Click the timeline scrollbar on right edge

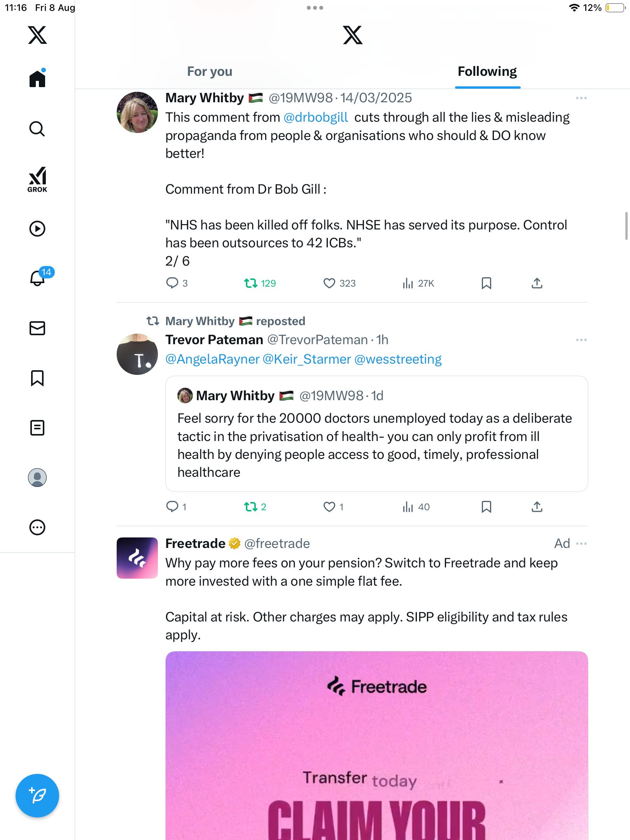coord(626,226)
